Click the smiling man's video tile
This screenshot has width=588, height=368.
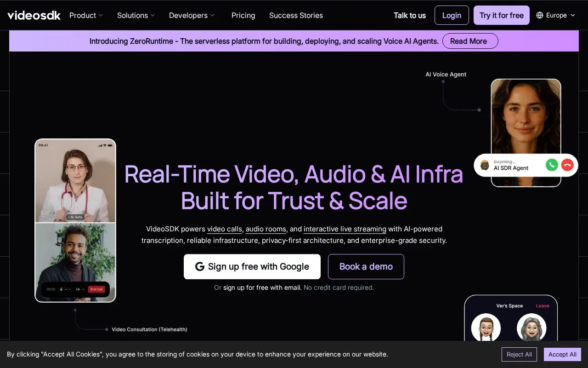(x=75, y=262)
